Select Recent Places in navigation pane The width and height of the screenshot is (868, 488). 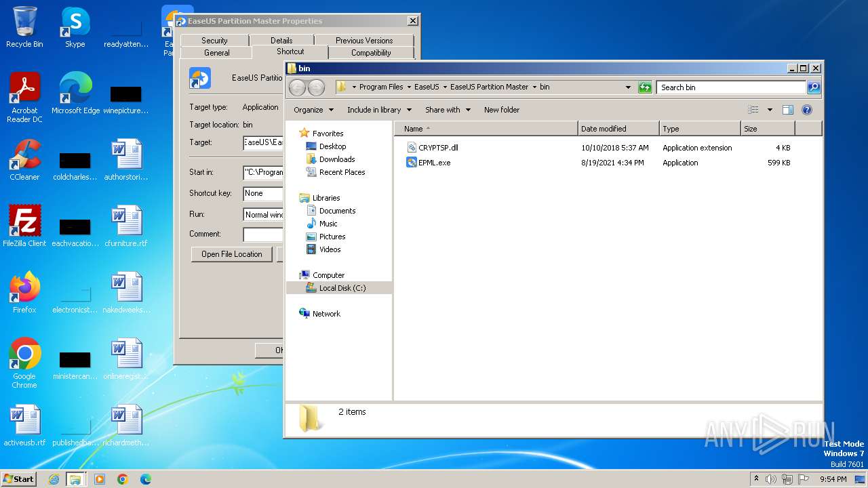pos(336,172)
